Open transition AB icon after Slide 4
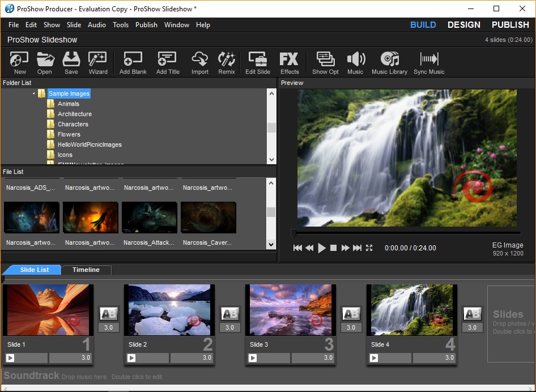Viewport: 536px width, 392px height. (473, 313)
